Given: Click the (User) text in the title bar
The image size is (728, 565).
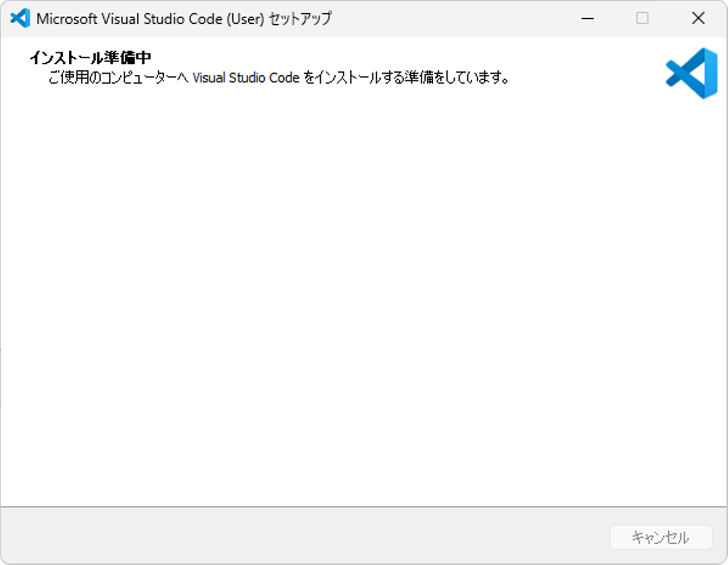Looking at the screenshot, I should coord(245,19).
